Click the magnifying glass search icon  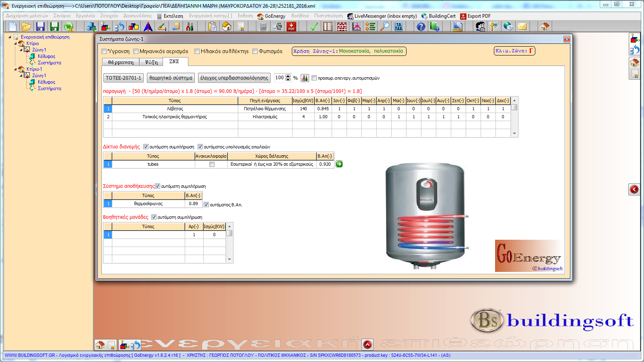tap(385, 27)
